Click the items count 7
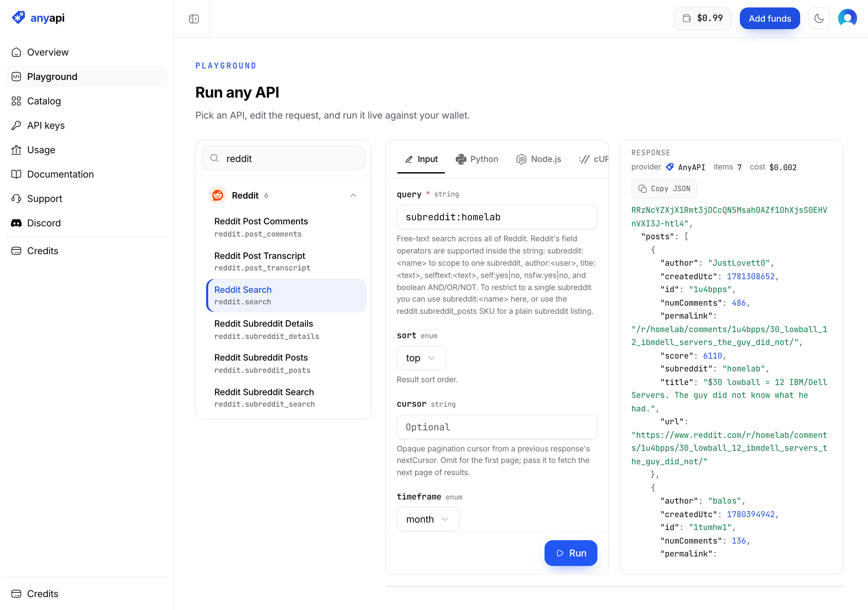The image size is (868, 610). click(x=739, y=167)
